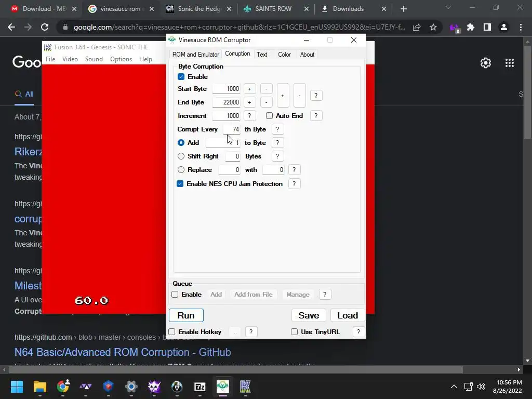Screen dimensions: 532x399
Task: Reload the Chrome page
Action: point(45,27)
